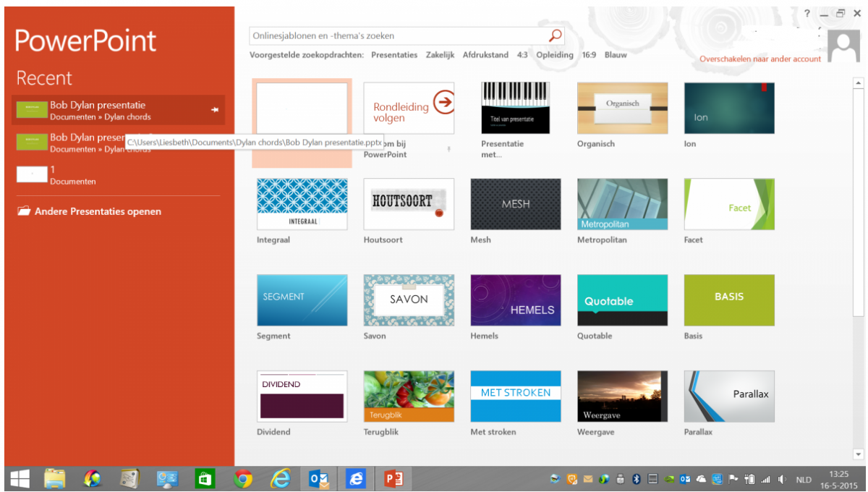Click the OneDrive cloud tray icon
This screenshot has width=868, height=492.
coord(700,479)
